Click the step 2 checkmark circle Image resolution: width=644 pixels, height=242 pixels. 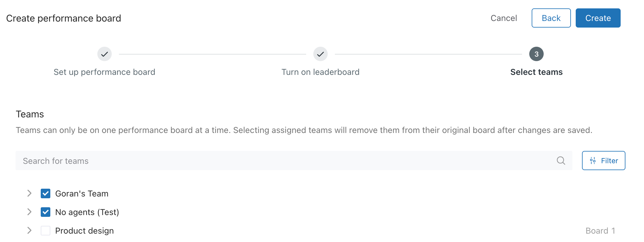[321, 54]
